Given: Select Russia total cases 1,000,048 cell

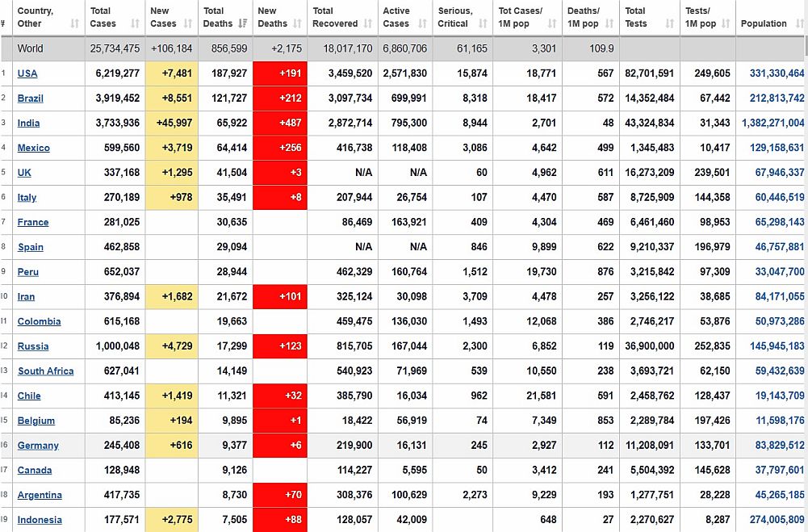Looking at the screenshot, I should 115,346.
